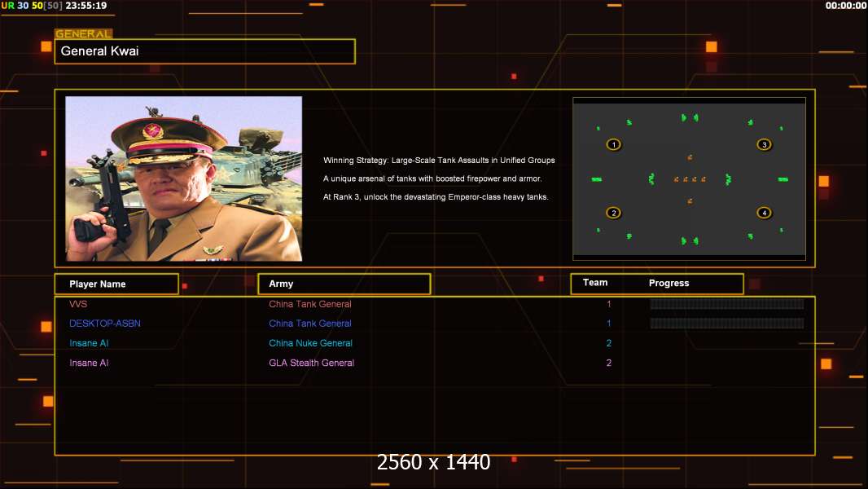This screenshot has width=868, height=489.
Task: Click VVS's China Tank General army
Action: click(x=310, y=304)
